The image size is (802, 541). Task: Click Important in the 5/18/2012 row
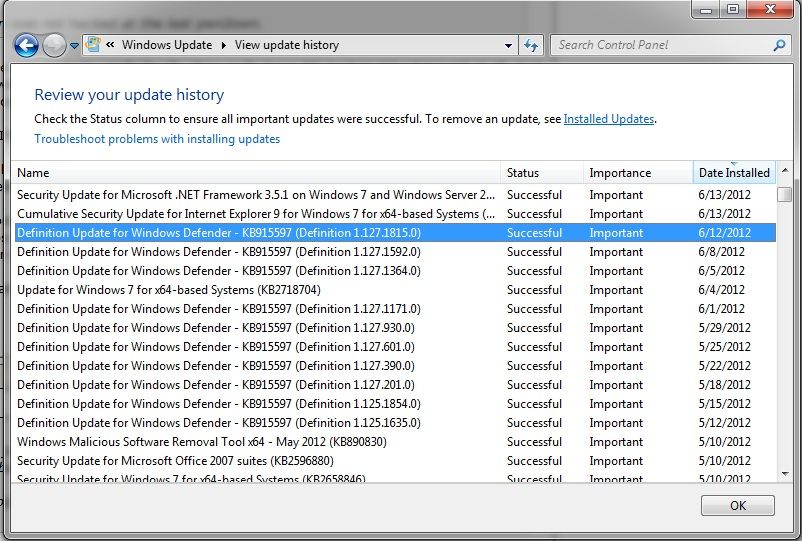click(x=616, y=385)
